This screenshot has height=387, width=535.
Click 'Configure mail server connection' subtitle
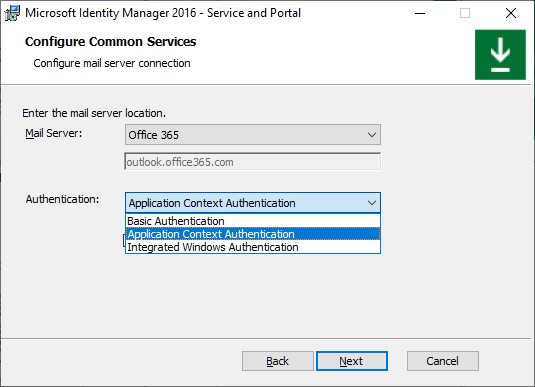[x=112, y=63]
